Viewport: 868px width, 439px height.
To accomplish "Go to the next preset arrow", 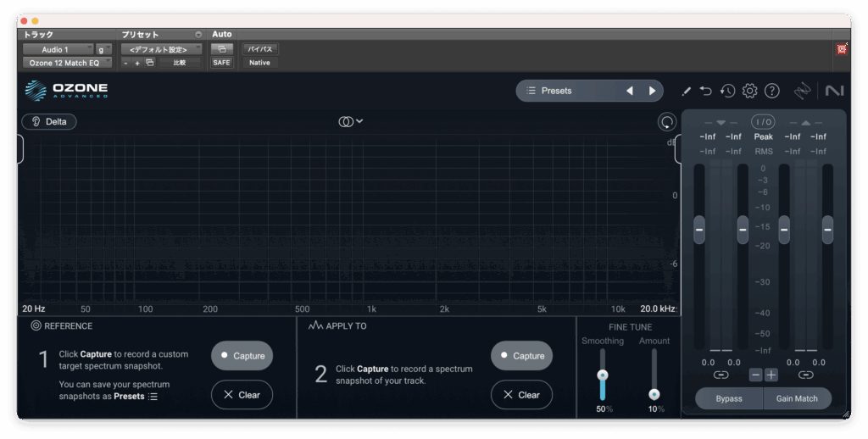I will 652,91.
